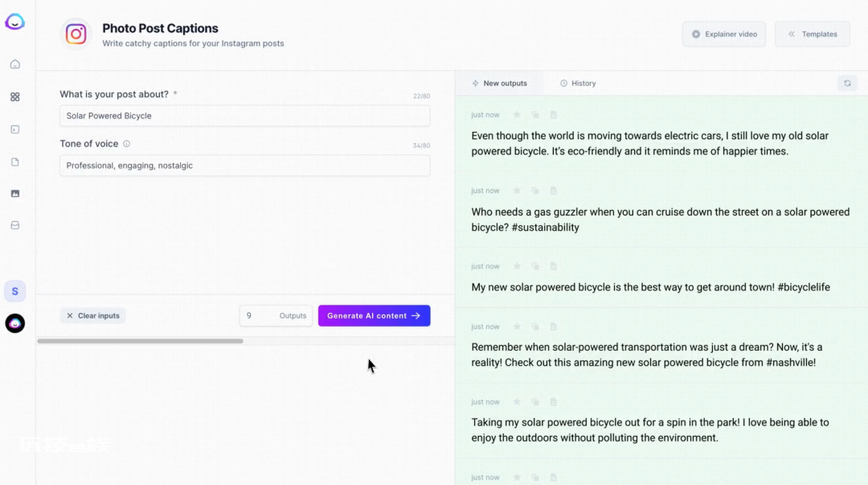Favorite the first output with star
Screen dimensions: 868x485
click(517, 115)
